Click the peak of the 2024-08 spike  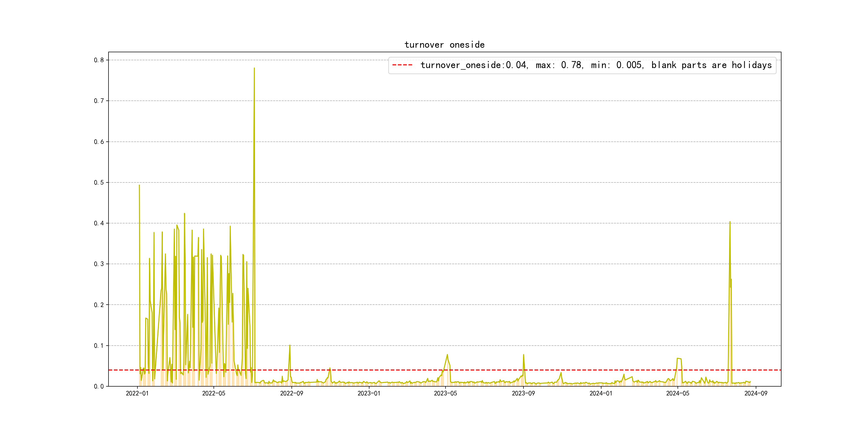[730, 222]
